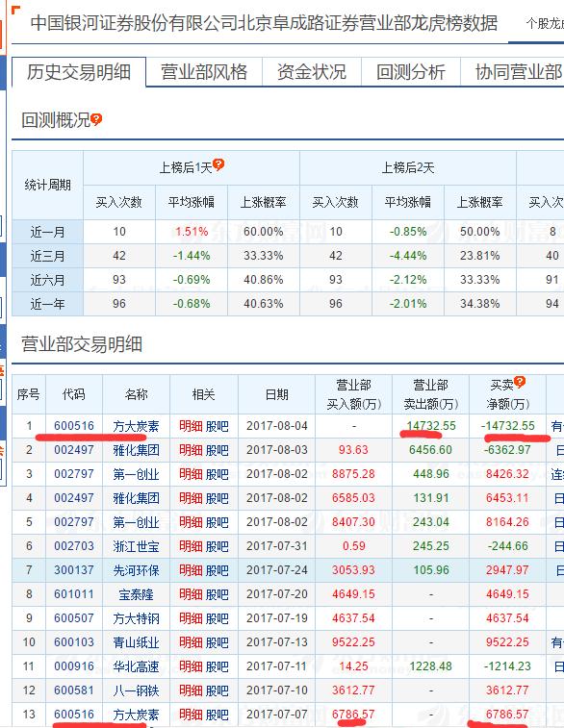The height and width of the screenshot is (728, 564).
Task: Select buy amount 9522.25 cell
Action: tap(353, 643)
